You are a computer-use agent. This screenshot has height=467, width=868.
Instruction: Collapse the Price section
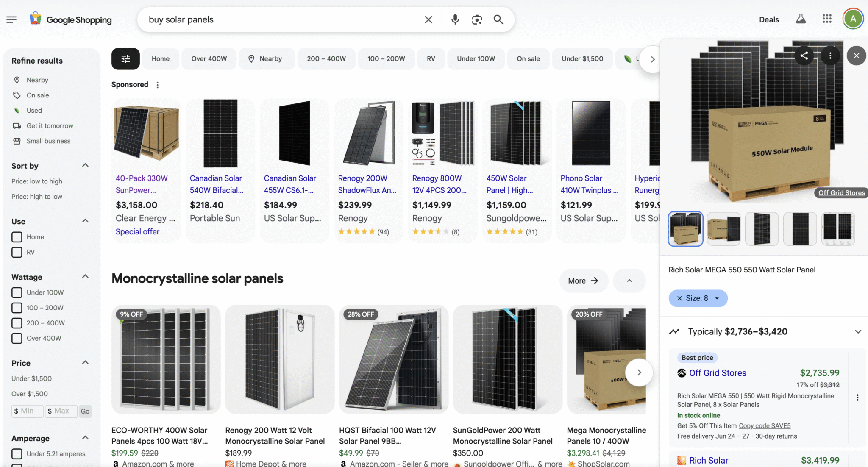(85, 362)
